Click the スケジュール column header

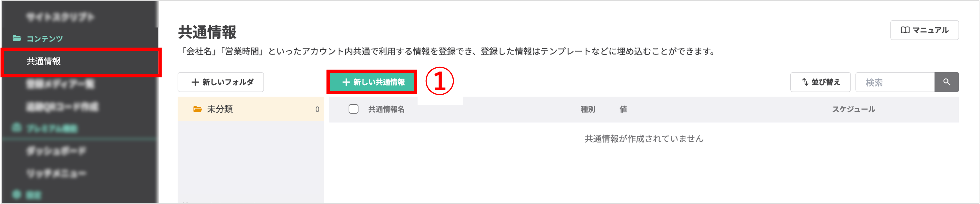pyautogui.click(x=853, y=109)
